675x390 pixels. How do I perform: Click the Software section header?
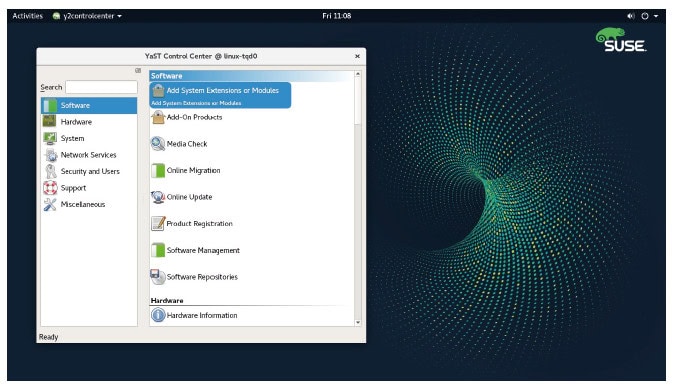pos(251,76)
